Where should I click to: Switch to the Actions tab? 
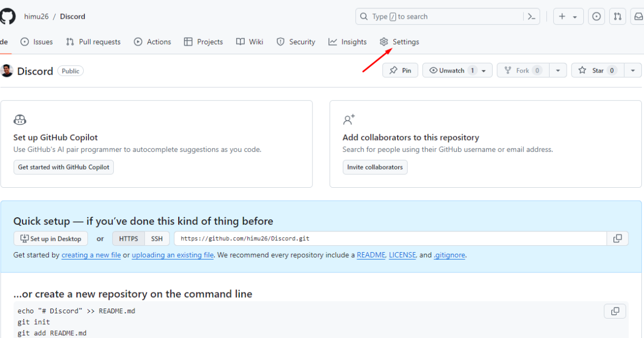(x=152, y=42)
